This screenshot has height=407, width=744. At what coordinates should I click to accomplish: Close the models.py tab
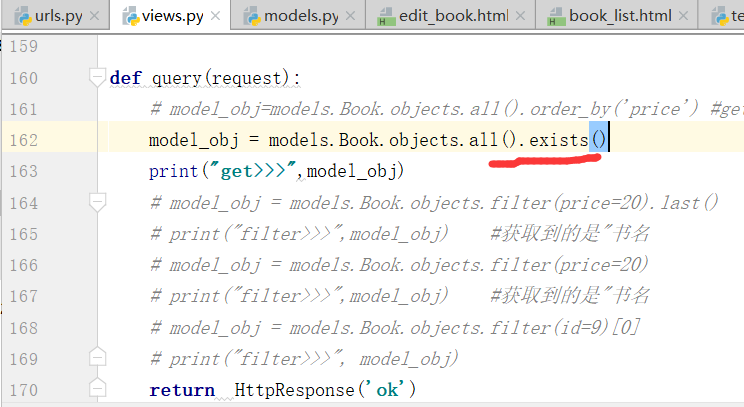click(x=350, y=16)
